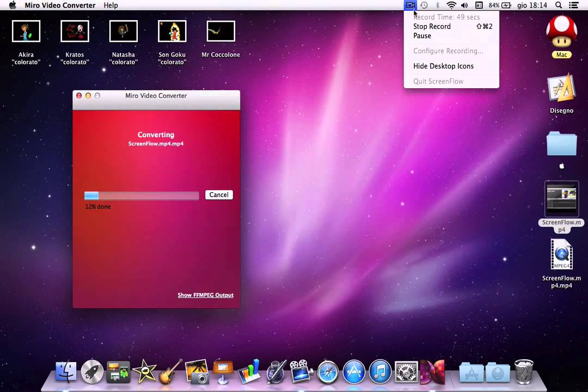Launch iTunes from the dock
This screenshot has height=392, width=588.
click(380, 372)
